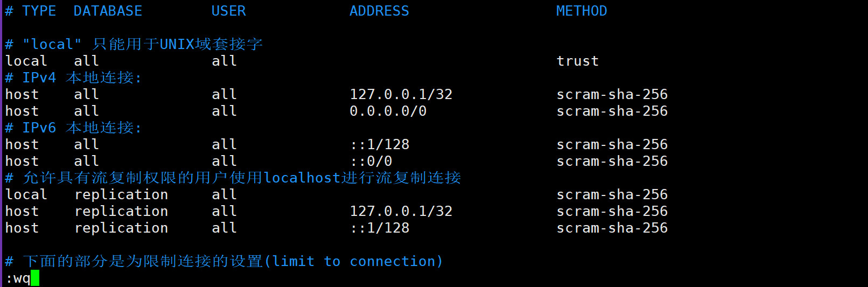Click ::1/128 in the host replication row

tap(380, 228)
